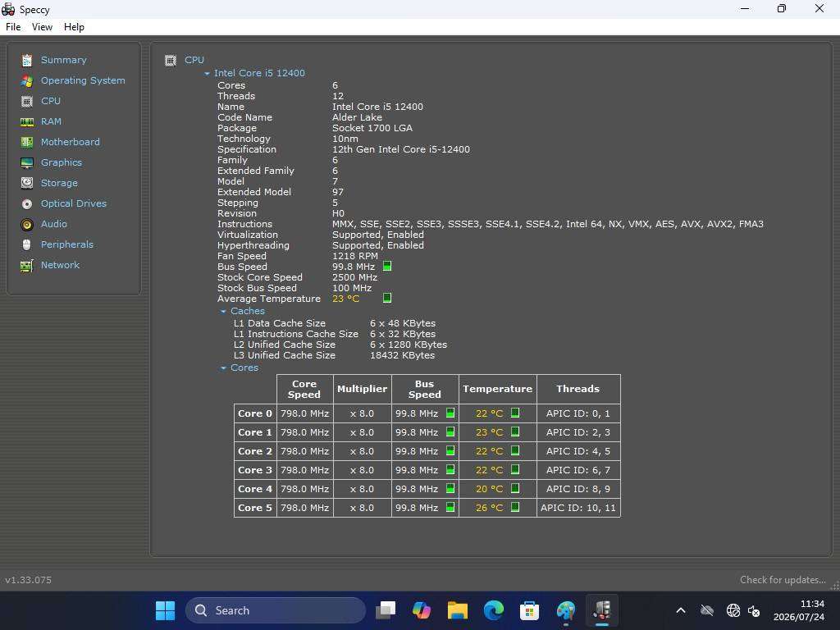Click Speccy icon in taskbar
Image resolution: width=840 pixels, height=630 pixels.
601,610
